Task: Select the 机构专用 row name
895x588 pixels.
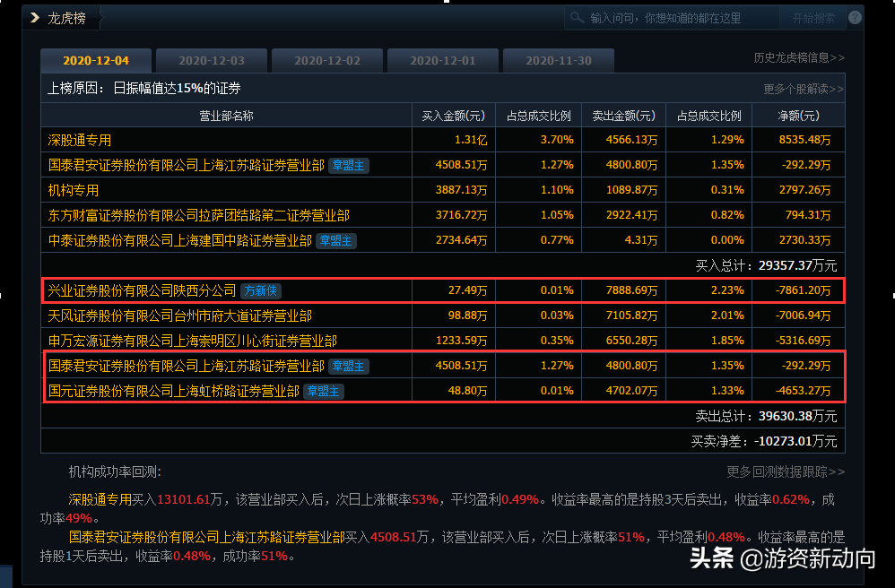Action: pos(73,191)
